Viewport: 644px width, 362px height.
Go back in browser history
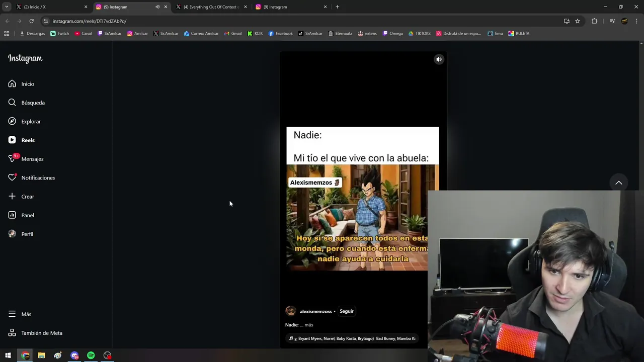7,21
